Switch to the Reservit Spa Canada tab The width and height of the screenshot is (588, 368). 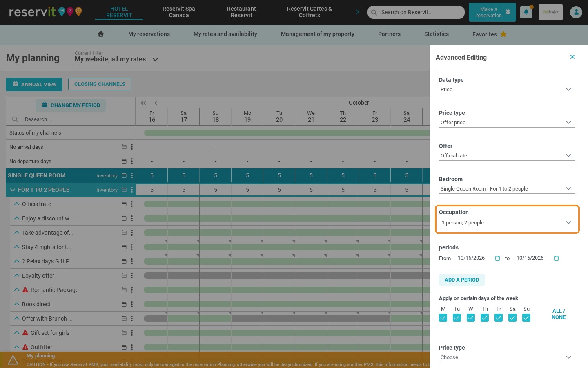coord(179,12)
